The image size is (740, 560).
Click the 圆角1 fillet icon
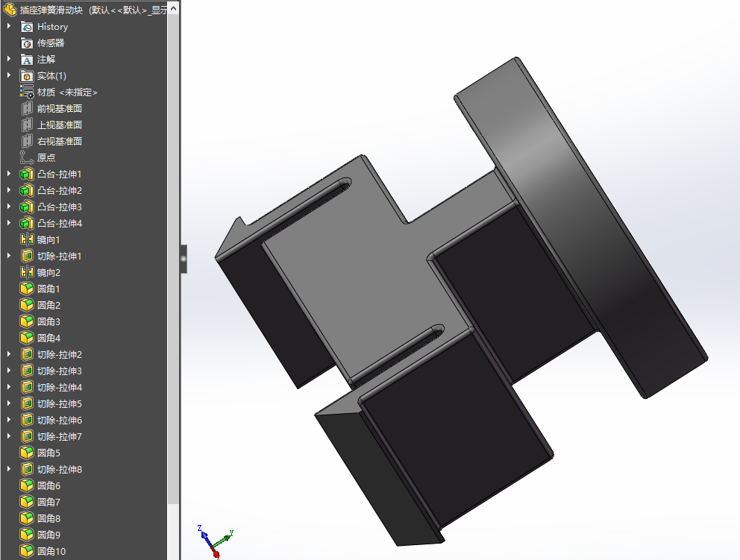coord(27,289)
